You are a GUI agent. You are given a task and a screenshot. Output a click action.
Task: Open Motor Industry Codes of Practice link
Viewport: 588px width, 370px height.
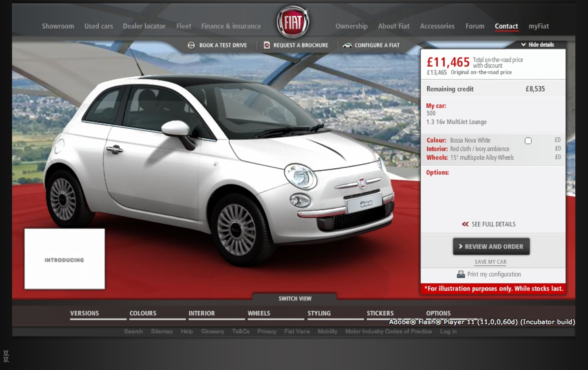[x=388, y=332]
